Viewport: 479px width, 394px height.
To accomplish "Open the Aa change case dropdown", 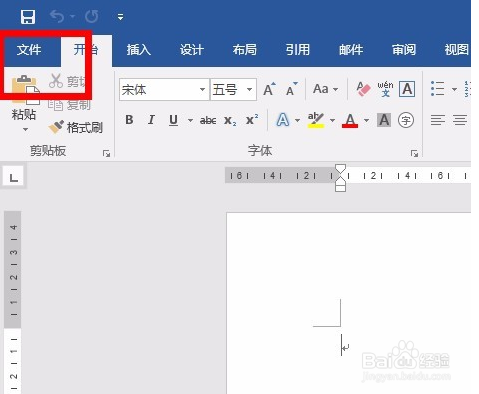I will (326, 89).
